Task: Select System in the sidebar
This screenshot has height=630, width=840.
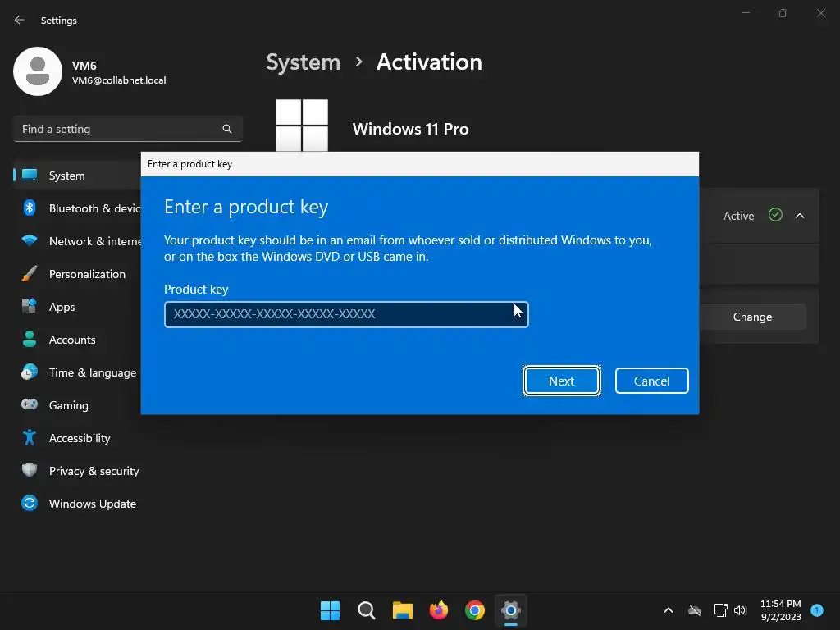Action: (x=77, y=176)
